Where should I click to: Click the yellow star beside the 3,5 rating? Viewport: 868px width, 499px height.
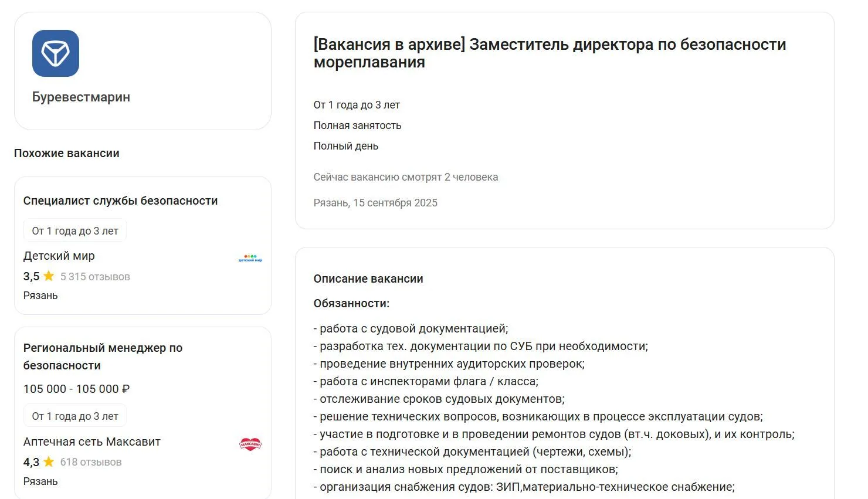[x=48, y=276]
